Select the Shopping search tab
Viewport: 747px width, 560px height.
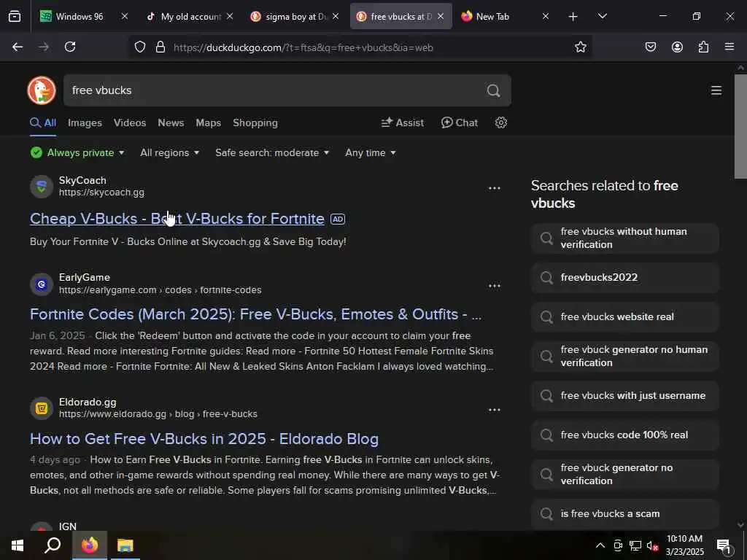[x=255, y=122]
